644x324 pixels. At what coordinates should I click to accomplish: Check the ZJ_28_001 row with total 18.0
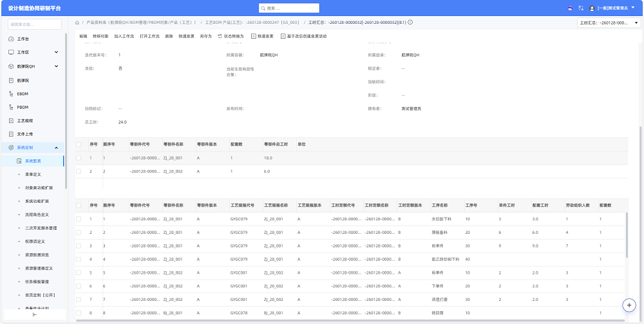click(x=79, y=158)
